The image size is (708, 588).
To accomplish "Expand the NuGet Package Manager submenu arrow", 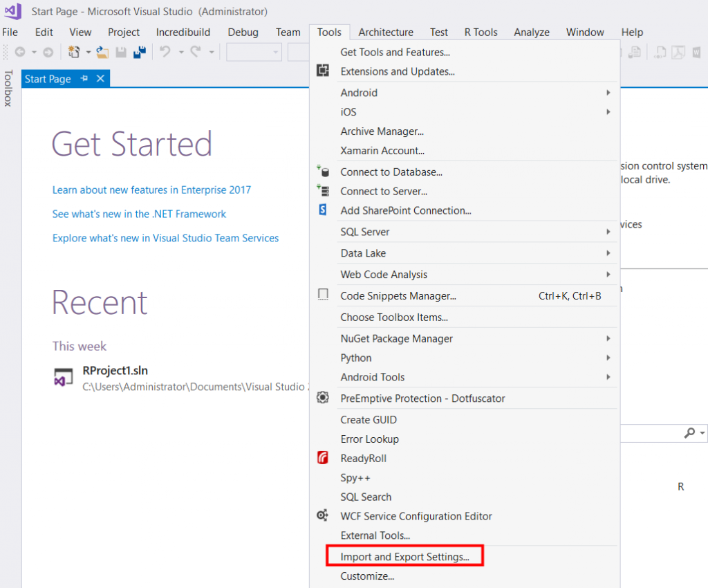I will 608,339.
